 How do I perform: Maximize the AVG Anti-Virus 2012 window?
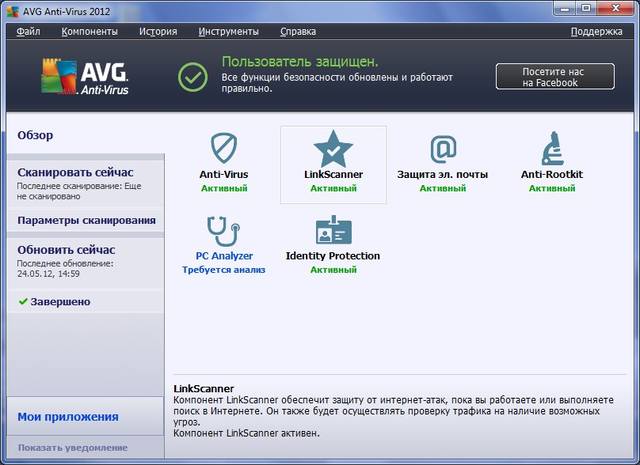click(x=586, y=8)
